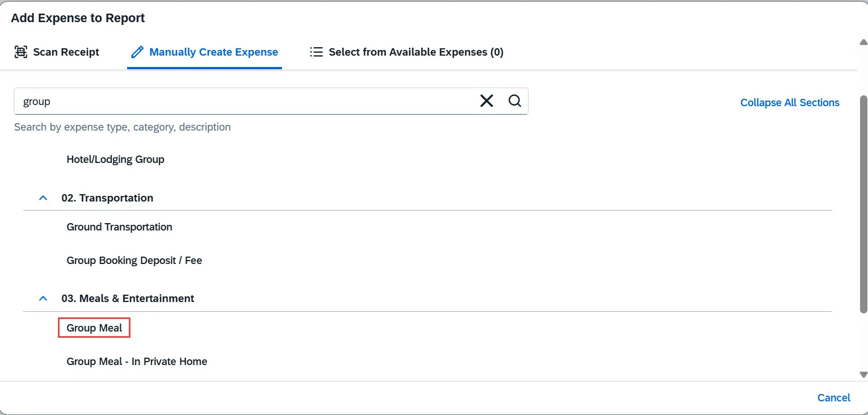Select Group Booking Deposit / Fee

tap(134, 261)
